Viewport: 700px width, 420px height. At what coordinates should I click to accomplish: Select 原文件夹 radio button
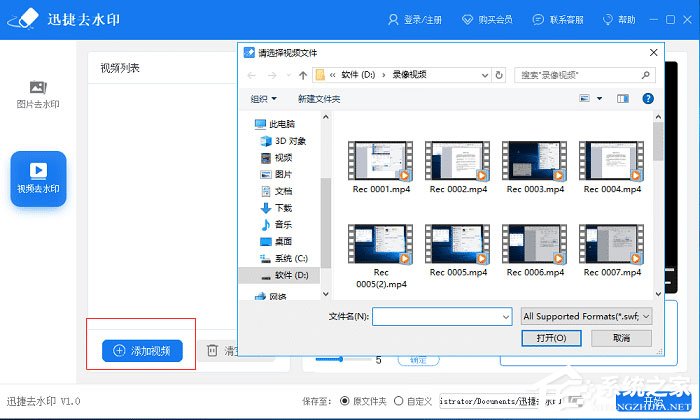[345, 401]
